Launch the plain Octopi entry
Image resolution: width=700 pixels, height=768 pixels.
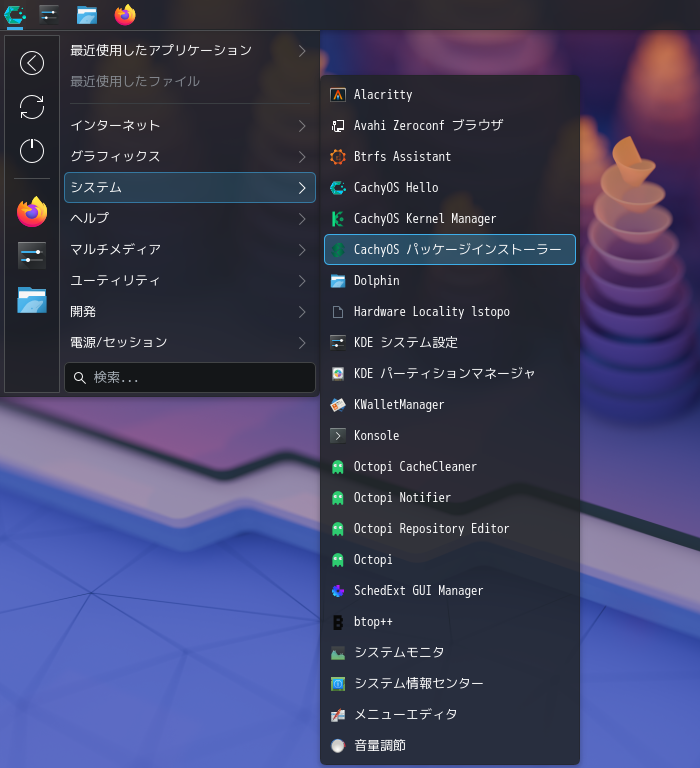450,559
